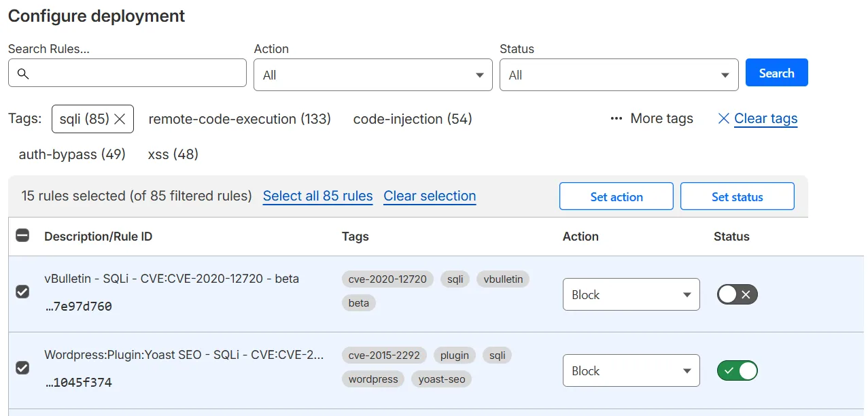The image size is (868, 416).
Task: Click the Search button
Action: (x=776, y=72)
